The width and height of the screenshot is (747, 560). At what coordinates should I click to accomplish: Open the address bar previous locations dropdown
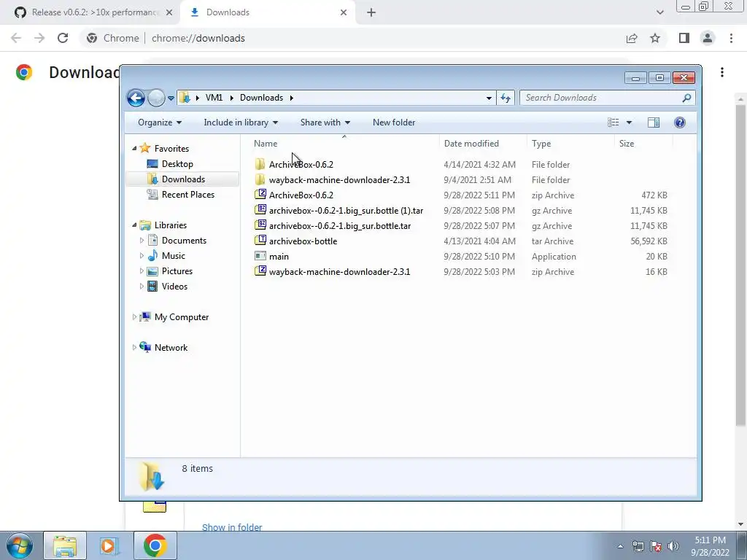(x=489, y=98)
